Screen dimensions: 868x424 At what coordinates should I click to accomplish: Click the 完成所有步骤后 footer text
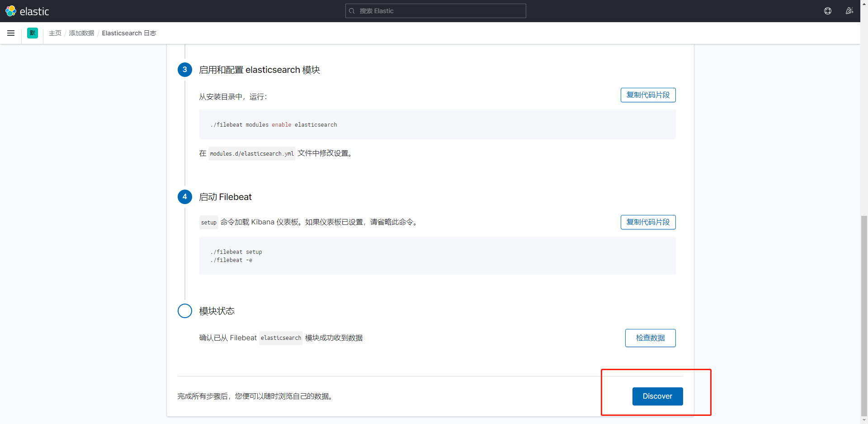(255, 396)
